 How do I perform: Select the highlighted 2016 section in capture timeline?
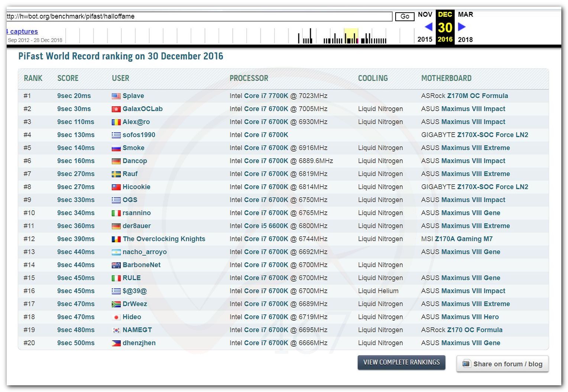pos(351,36)
